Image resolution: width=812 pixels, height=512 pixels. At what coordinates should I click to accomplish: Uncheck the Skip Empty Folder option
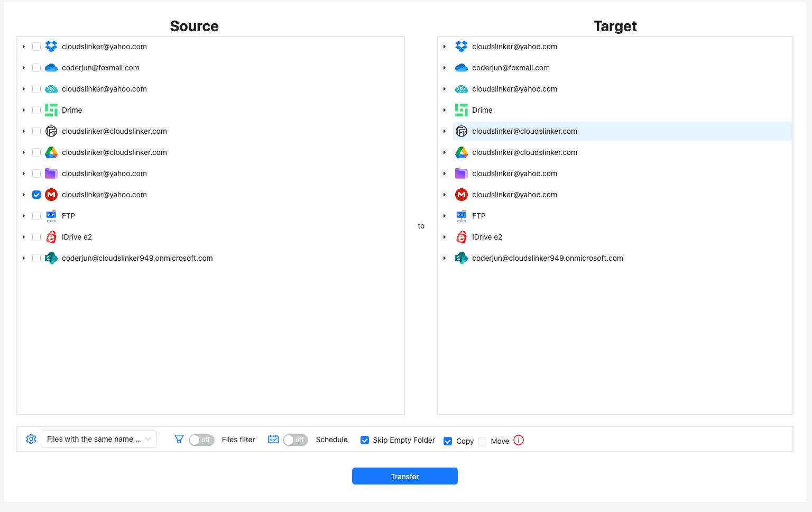click(x=365, y=440)
